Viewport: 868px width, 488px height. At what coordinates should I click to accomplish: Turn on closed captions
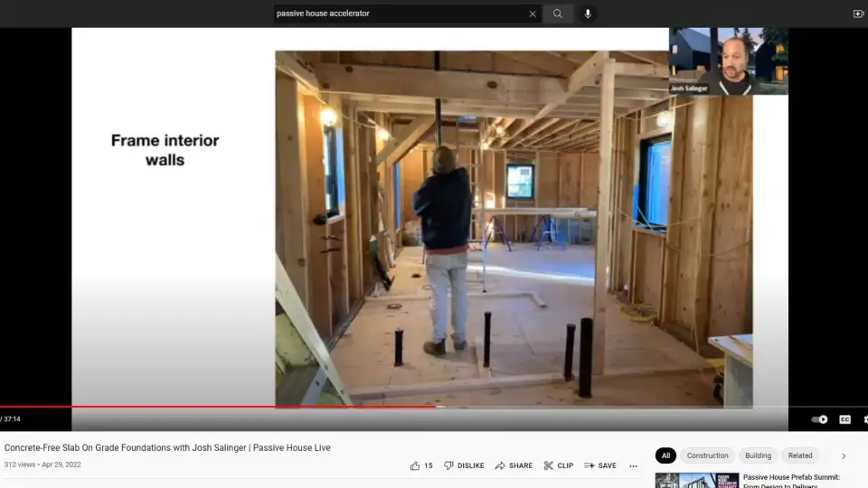click(844, 419)
